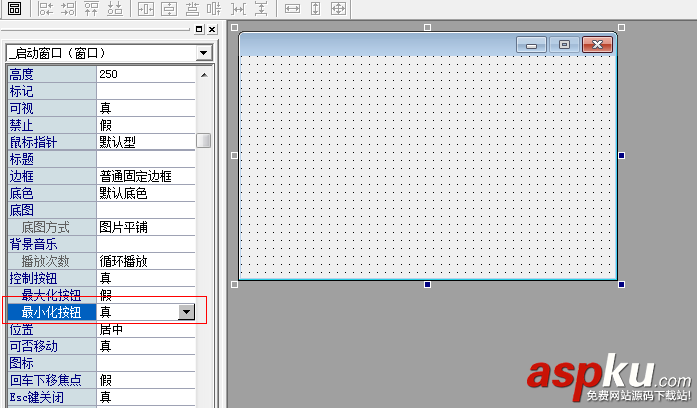Click center vertically in window icon
This screenshot has width=697, height=408.
click(x=169, y=8)
